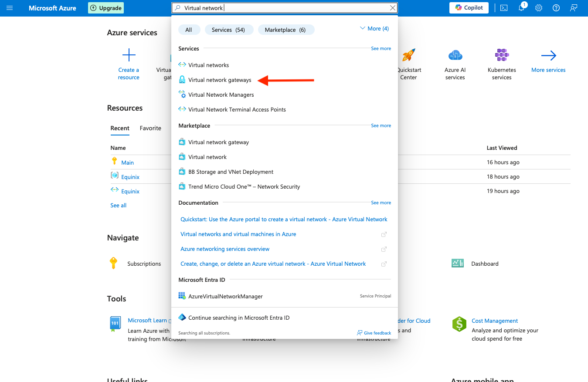Click the Give feedback link

pos(374,333)
